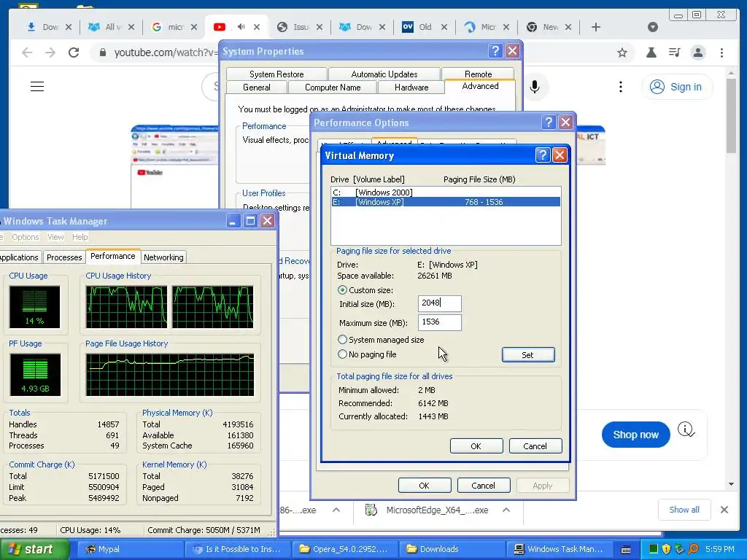Open the System Restore tab
747x560 pixels.
pyautogui.click(x=276, y=74)
